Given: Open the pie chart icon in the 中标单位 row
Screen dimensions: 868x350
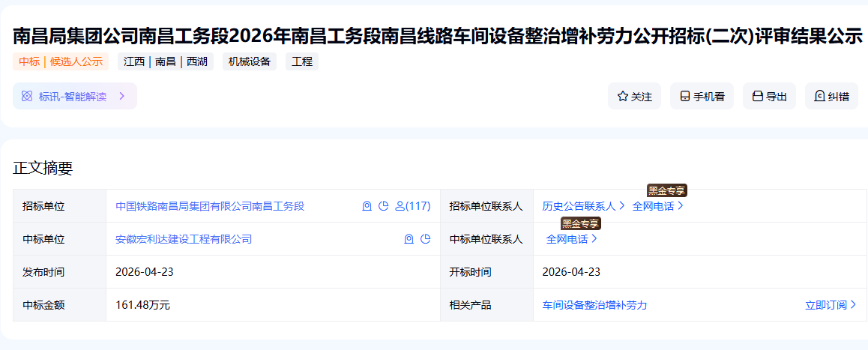Looking at the screenshot, I should point(426,239).
